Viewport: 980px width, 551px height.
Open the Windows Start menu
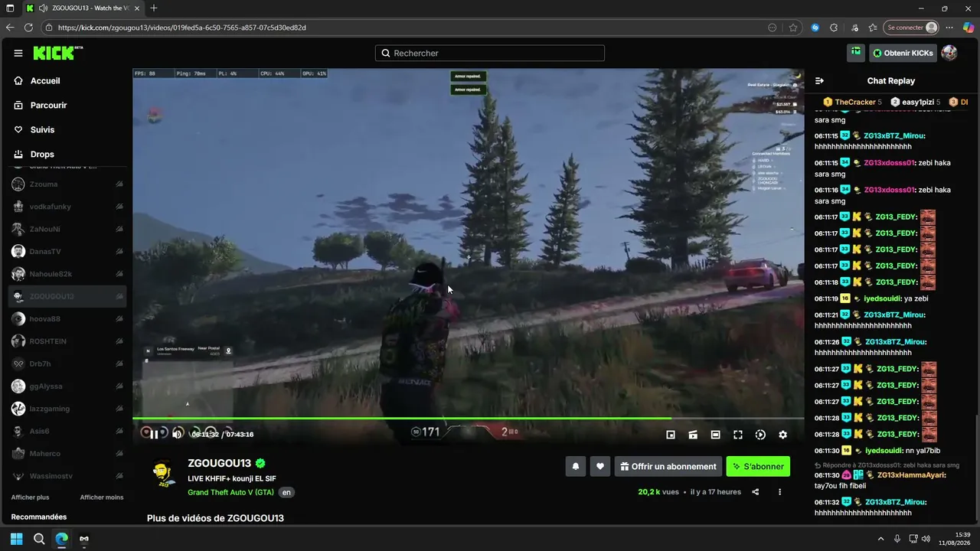(17, 539)
